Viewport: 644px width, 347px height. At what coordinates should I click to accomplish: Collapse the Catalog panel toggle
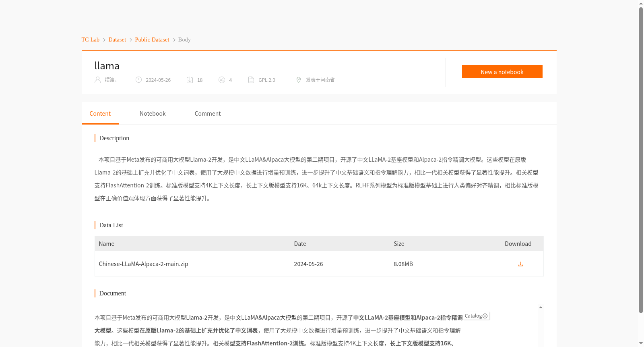485,316
